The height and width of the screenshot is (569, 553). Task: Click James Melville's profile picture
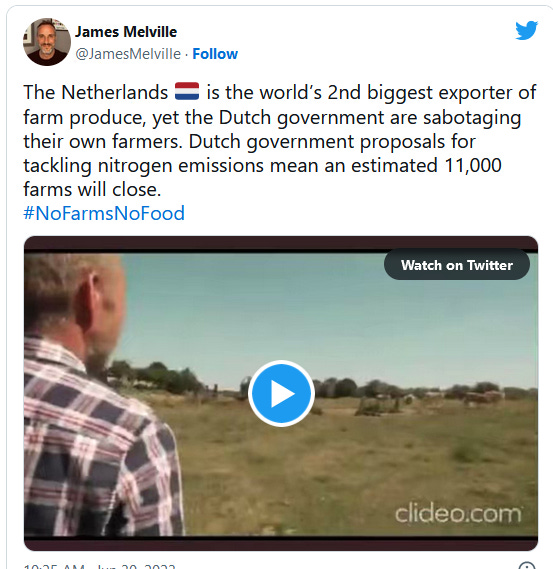47,42
